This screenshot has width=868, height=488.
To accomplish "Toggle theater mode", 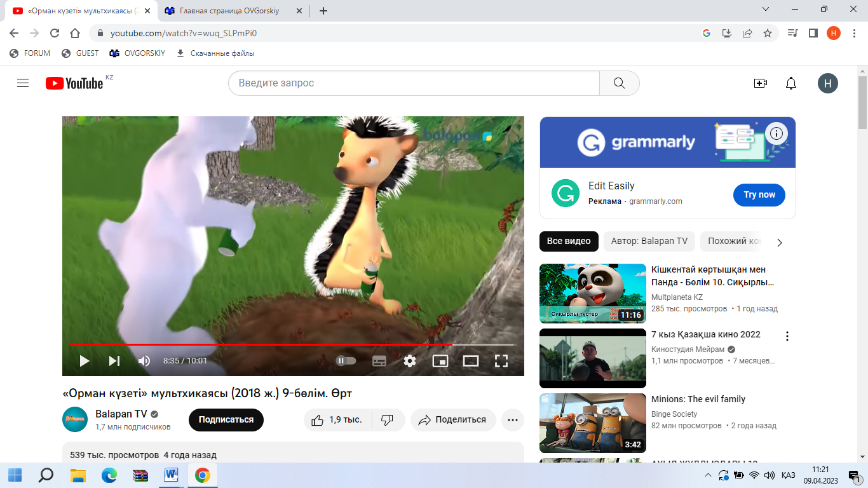I will point(471,361).
